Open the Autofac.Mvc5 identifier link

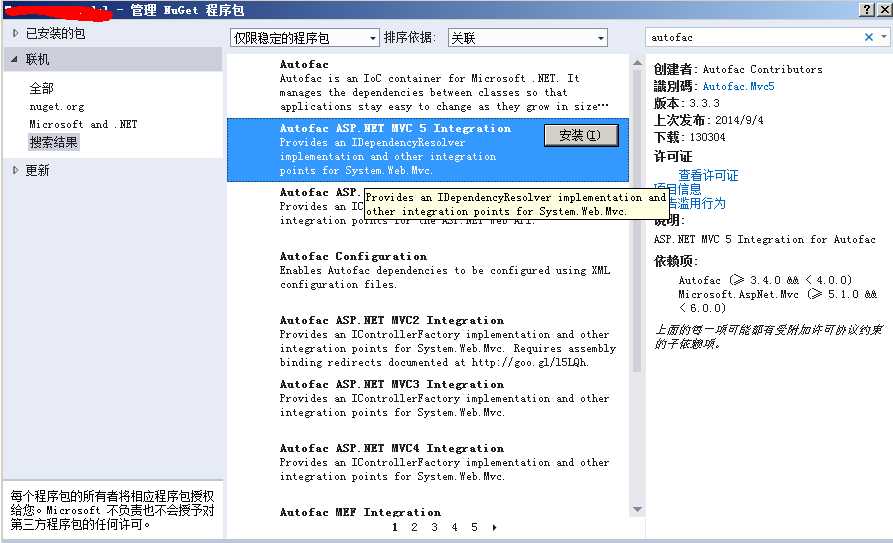738,86
